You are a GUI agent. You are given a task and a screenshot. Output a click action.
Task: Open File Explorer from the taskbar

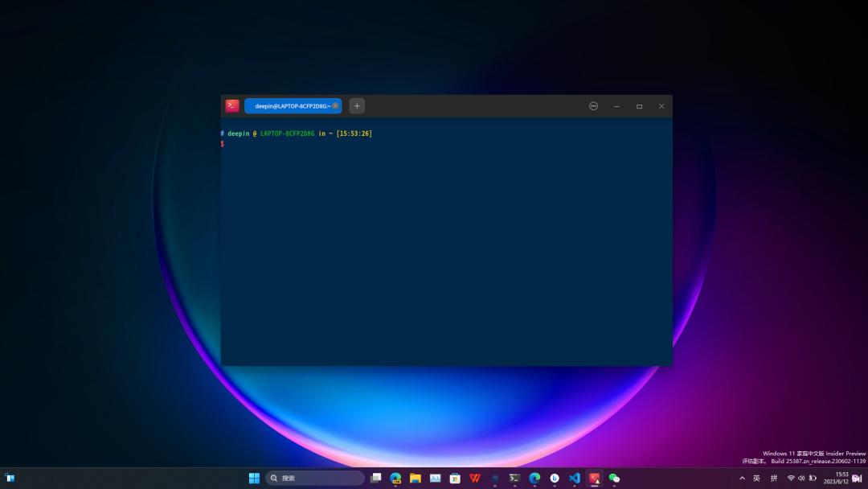pos(415,477)
